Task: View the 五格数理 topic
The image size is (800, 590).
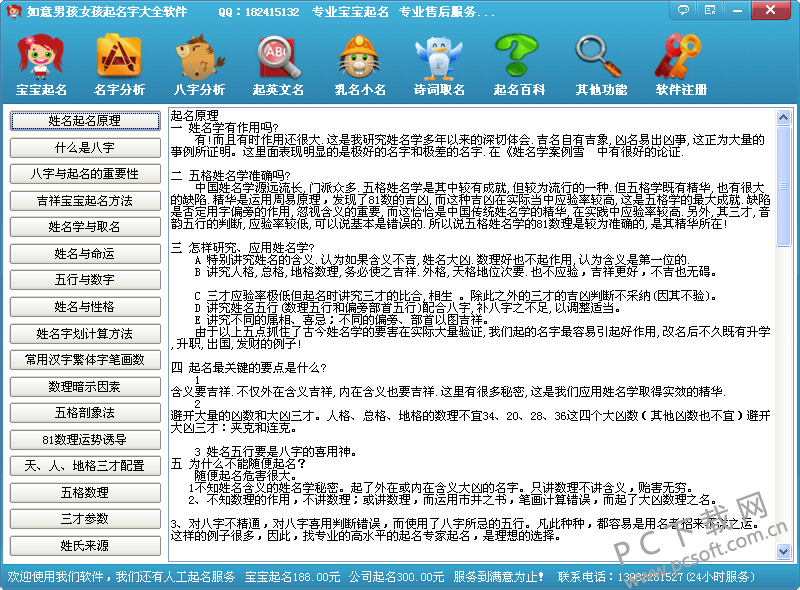Action: (85, 493)
